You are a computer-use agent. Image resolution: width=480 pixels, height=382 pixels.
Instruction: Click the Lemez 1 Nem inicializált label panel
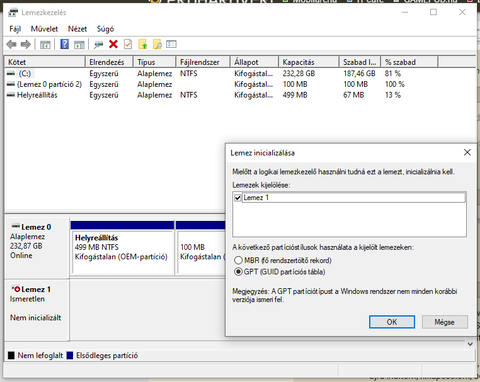click(37, 310)
